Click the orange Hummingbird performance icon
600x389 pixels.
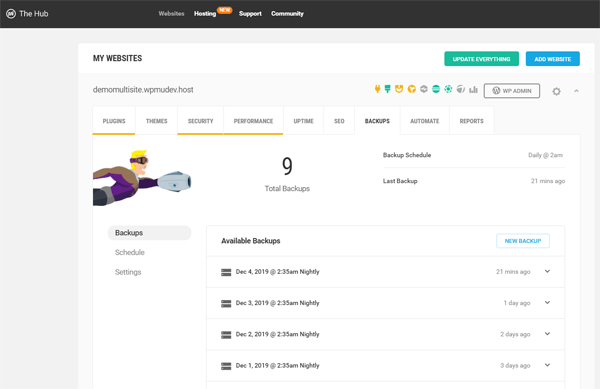click(x=412, y=89)
